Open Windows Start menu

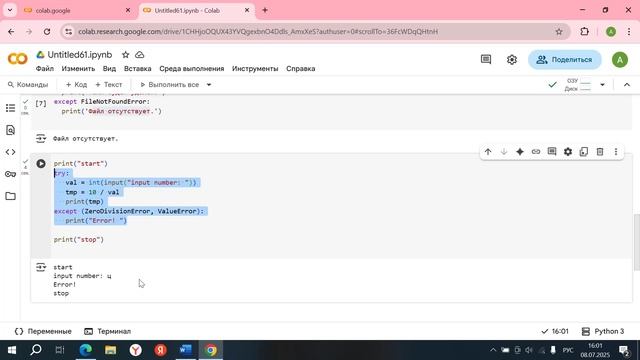[11, 350]
